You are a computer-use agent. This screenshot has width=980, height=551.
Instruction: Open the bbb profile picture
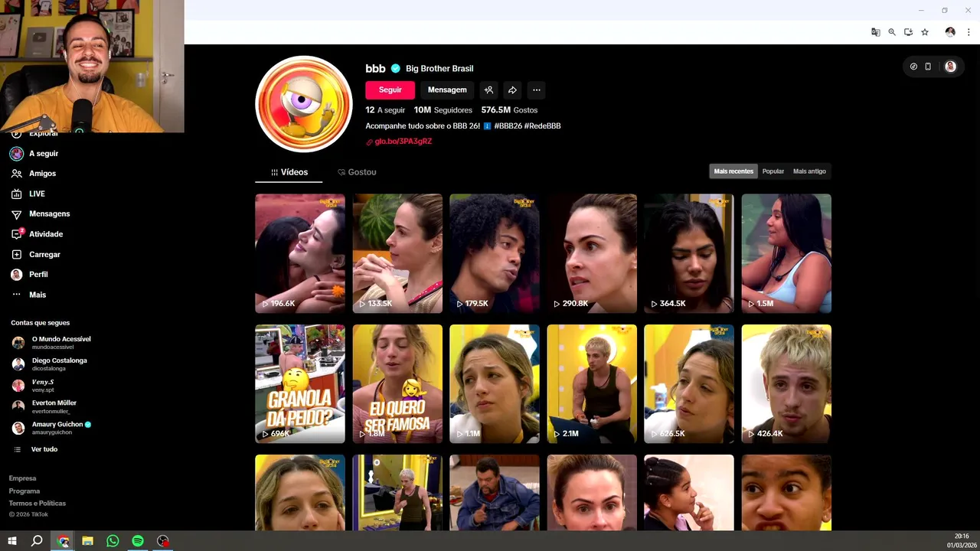pos(304,104)
